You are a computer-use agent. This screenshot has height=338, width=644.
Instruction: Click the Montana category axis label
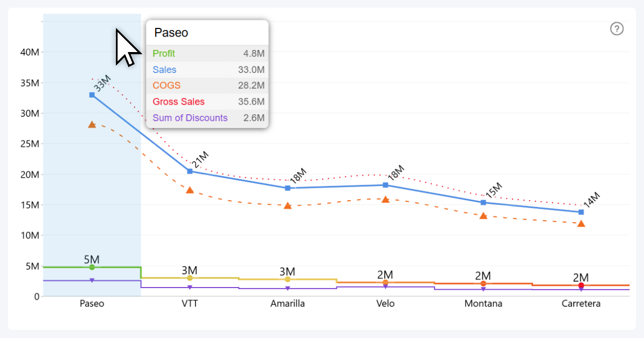483,304
